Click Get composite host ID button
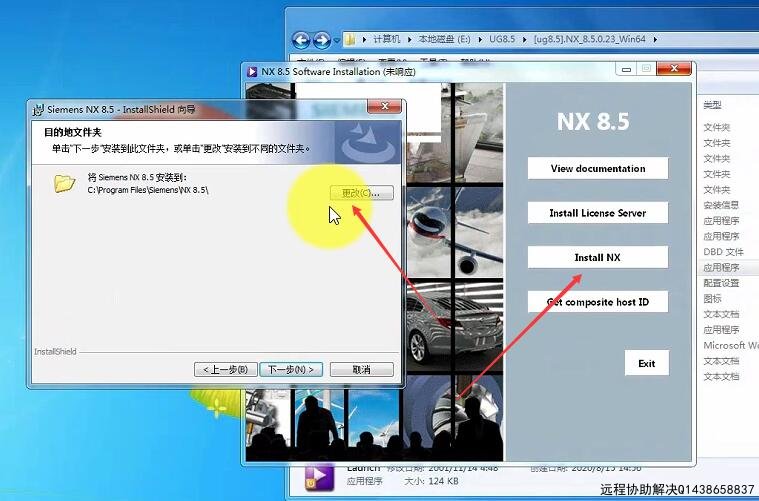The height and width of the screenshot is (501, 759). (598, 302)
